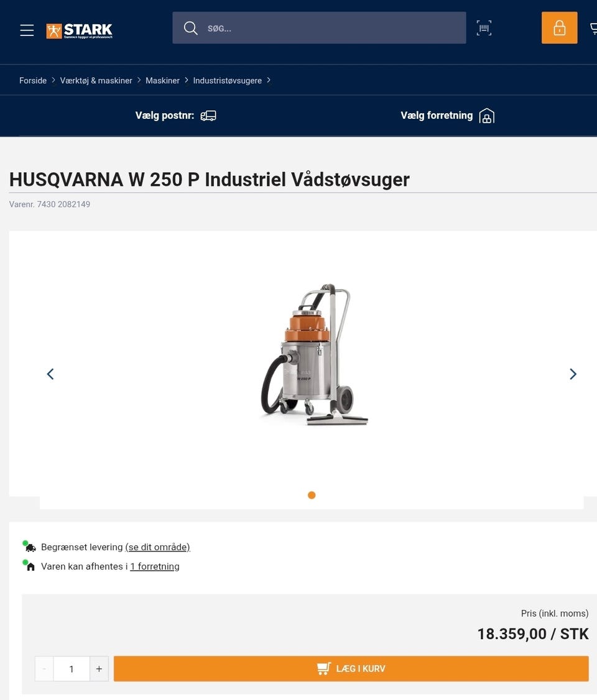Click the price 18.359,00 / STK
The width and height of the screenshot is (597, 700).
[533, 634]
